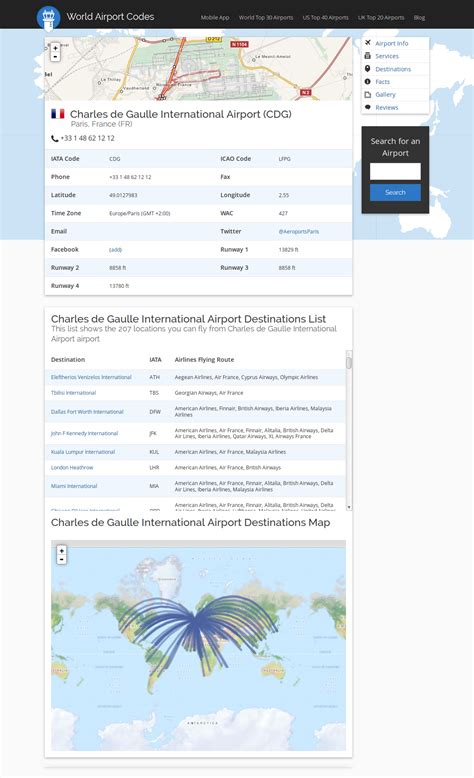Viewport: 474px width, 778px height.
Task: Select the DFW IATA code cell
Action: coord(155,412)
